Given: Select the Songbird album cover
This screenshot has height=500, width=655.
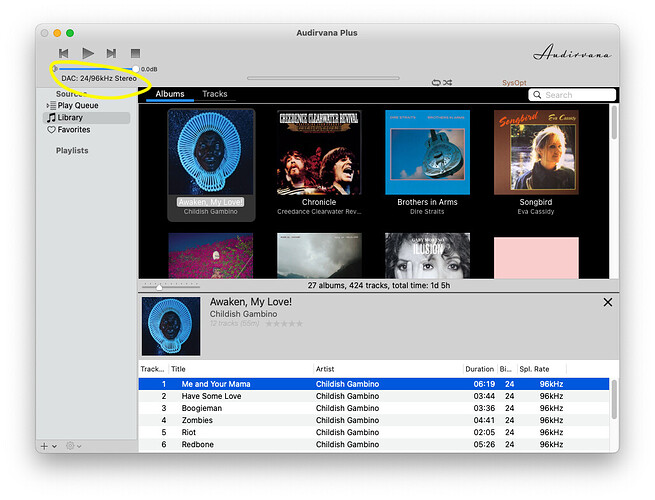Looking at the screenshot, I should point(536,152).
